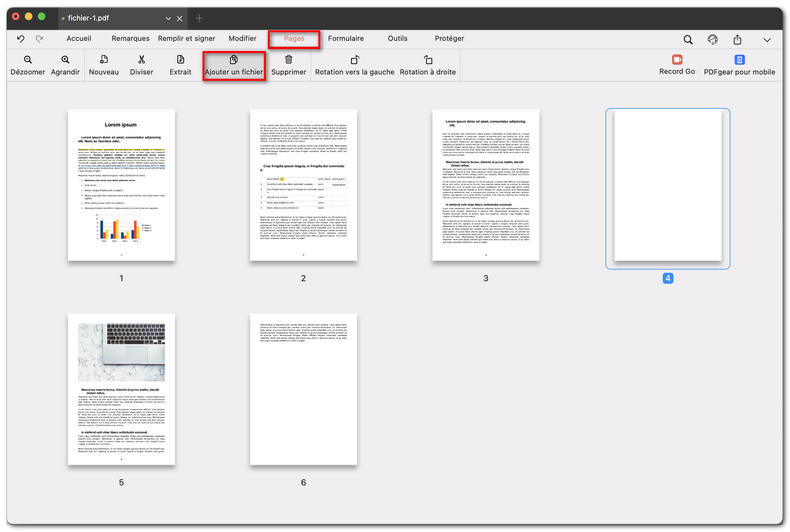This screenshot has width=790, height=532.
Task: Click the search magnifier icon
Action: (688, 39)
